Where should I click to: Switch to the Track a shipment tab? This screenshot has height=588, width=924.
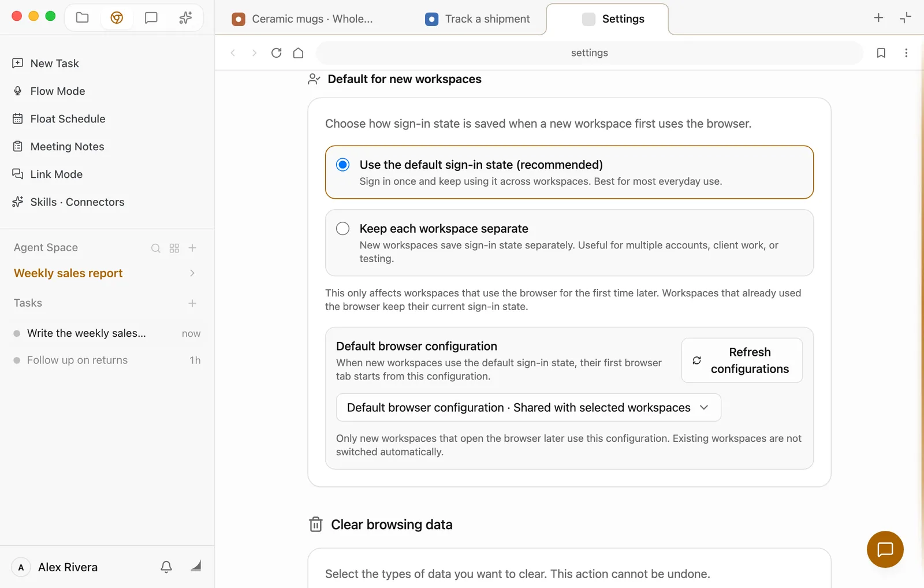coord(478,19)
